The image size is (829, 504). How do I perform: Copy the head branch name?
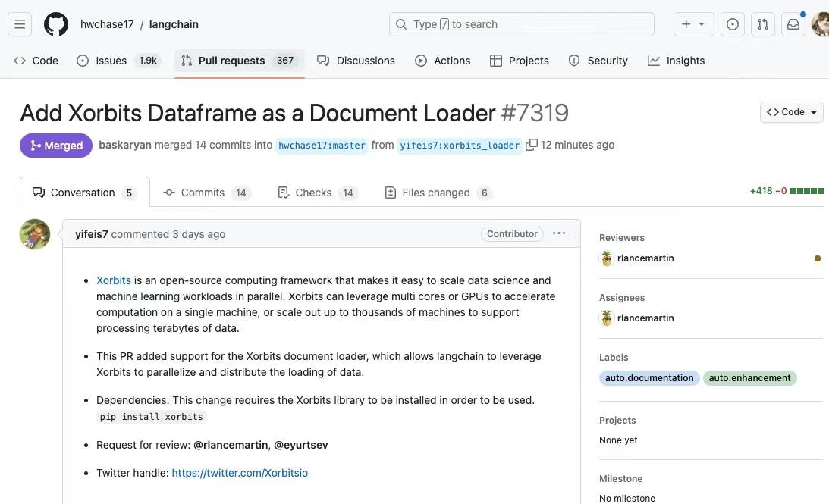(532, 145)
